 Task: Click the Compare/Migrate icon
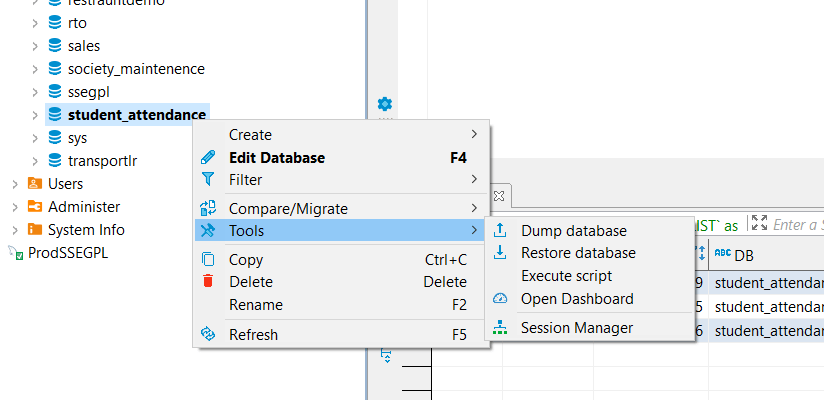pos(208,208)
